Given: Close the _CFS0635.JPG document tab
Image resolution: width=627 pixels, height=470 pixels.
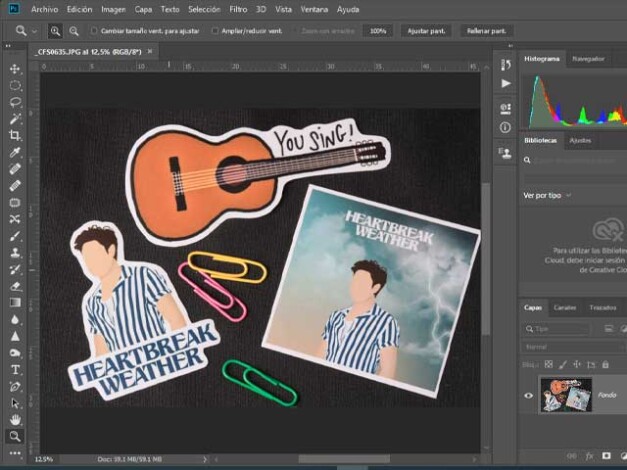Looking at the screenshot, I should [x=150, y=51].
